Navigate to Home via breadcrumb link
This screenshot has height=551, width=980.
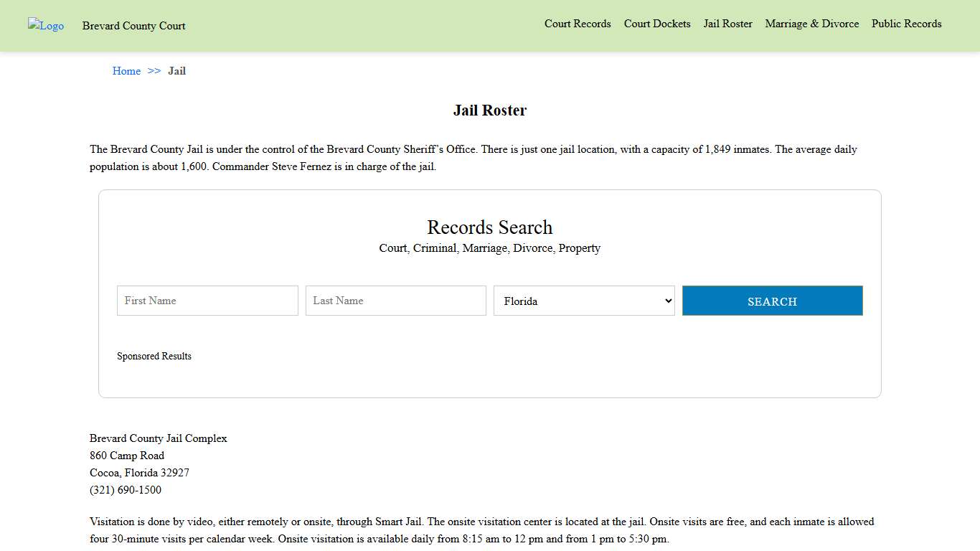coord(126,71)
